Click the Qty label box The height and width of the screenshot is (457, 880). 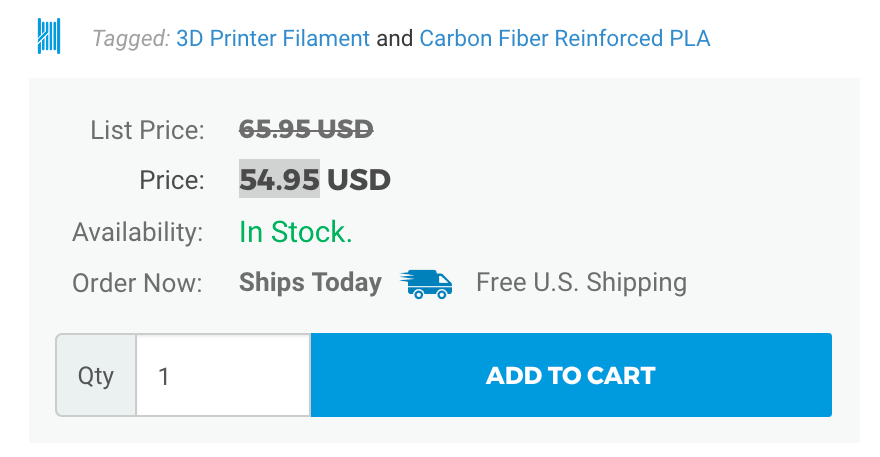[x=96, y=376]
